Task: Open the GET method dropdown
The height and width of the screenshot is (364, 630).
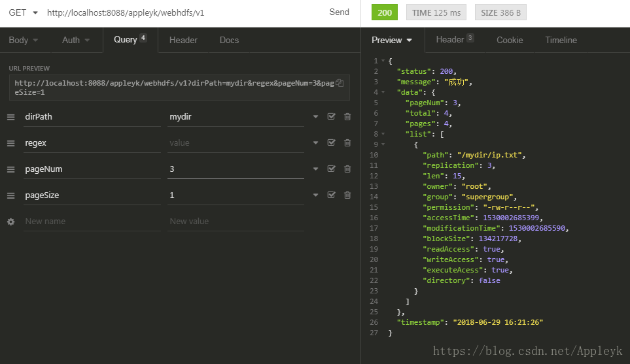Action: coord(24,12)
